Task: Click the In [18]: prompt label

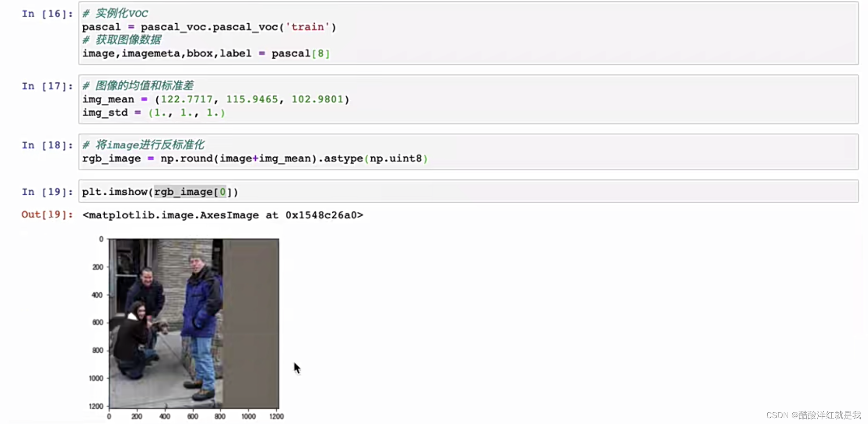Action: pyautogui.click(x=47, y=145)
